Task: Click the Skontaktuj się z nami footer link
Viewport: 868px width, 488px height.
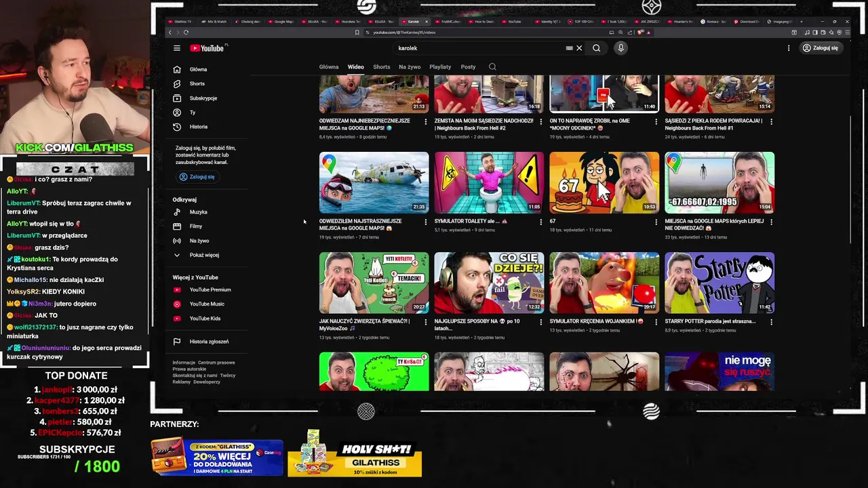Action: [195, 375]
